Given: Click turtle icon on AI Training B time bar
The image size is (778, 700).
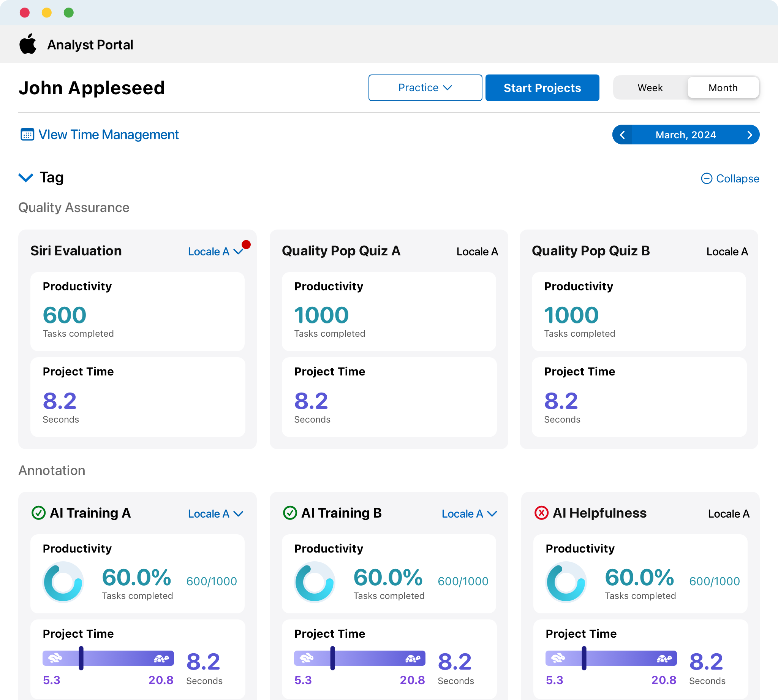Looking at the screenshot, I should (413, 659).
